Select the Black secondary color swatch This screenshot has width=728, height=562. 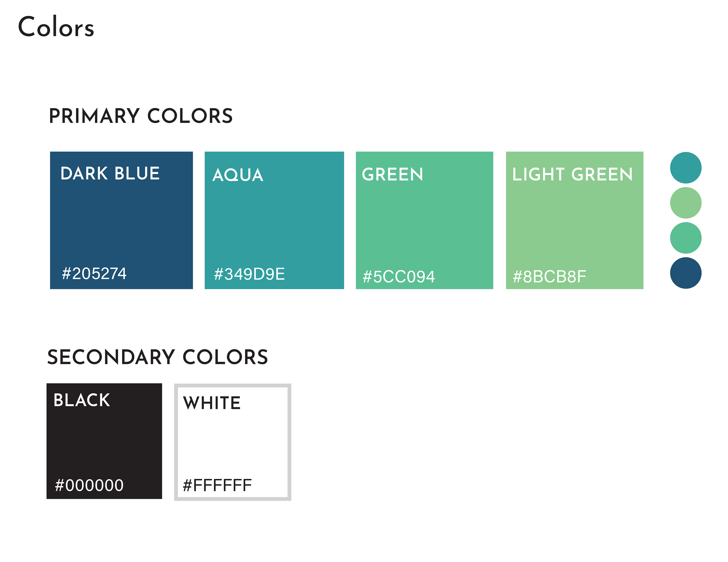[104, 441]
